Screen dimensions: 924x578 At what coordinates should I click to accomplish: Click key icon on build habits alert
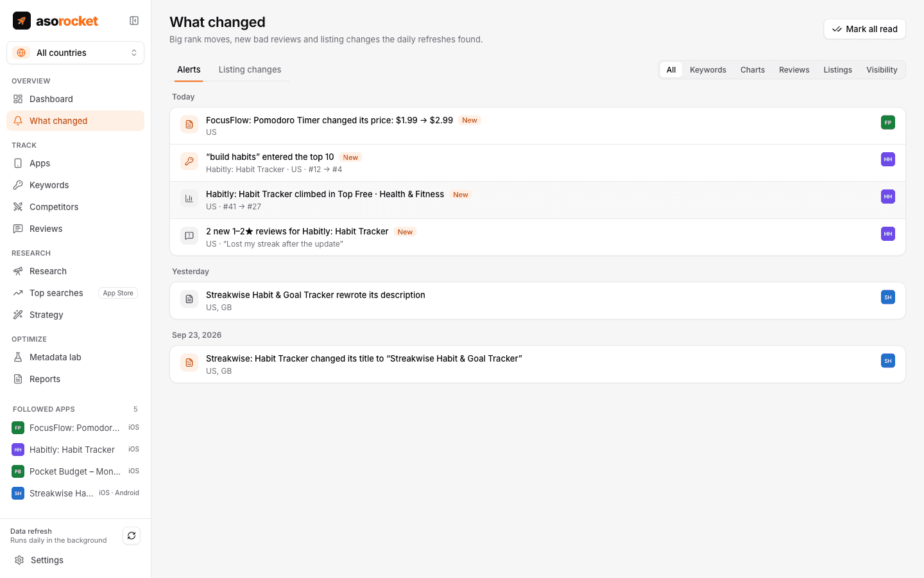point(189,162)
